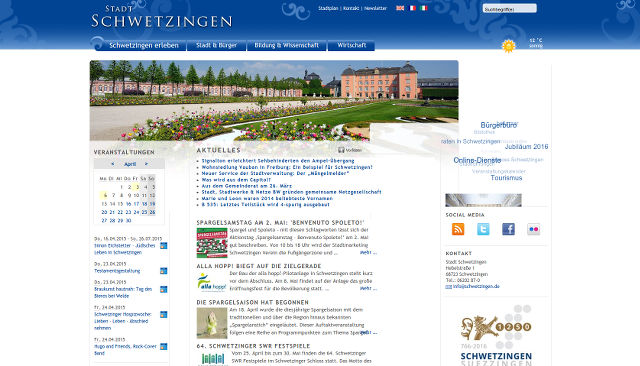
Task: Click the info@schwetzingen.de email link
Action: tap(476, 286)
